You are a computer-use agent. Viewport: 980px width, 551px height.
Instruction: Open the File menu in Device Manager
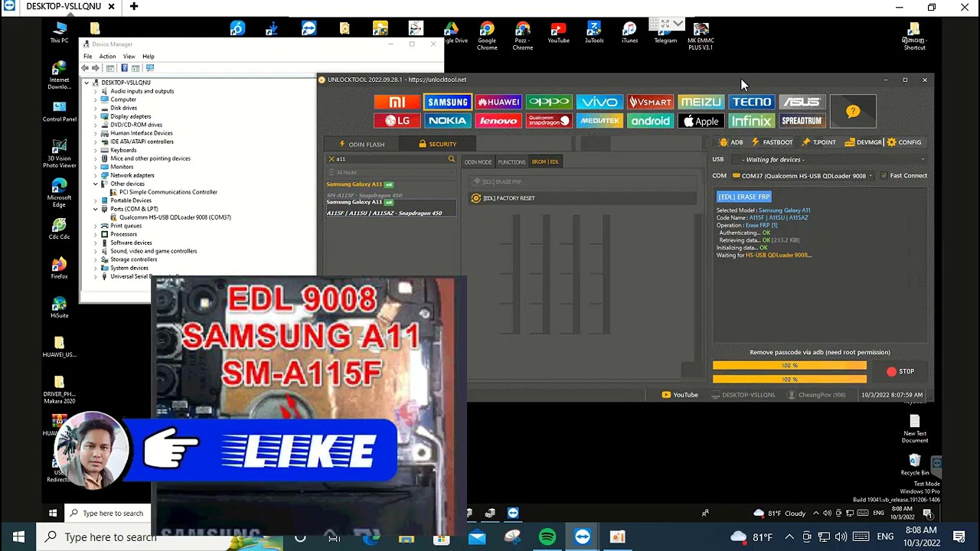[x=88, y=57]
